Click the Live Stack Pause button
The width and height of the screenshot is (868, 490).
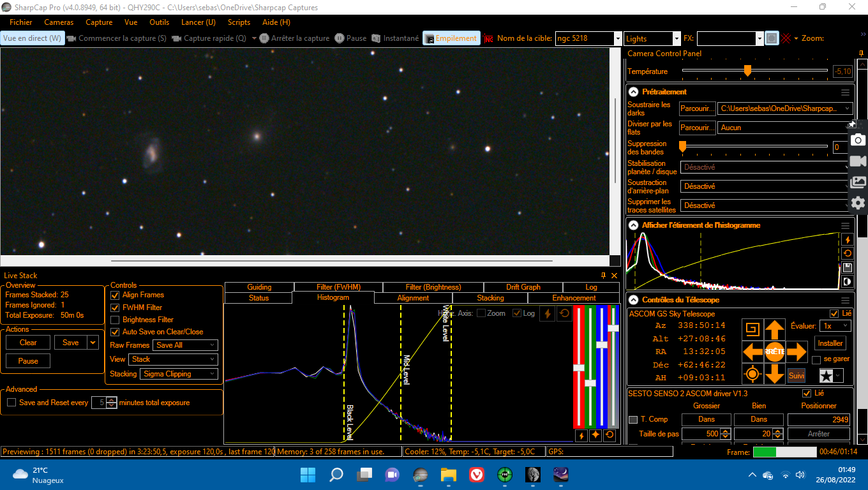[x=28, y=361]
